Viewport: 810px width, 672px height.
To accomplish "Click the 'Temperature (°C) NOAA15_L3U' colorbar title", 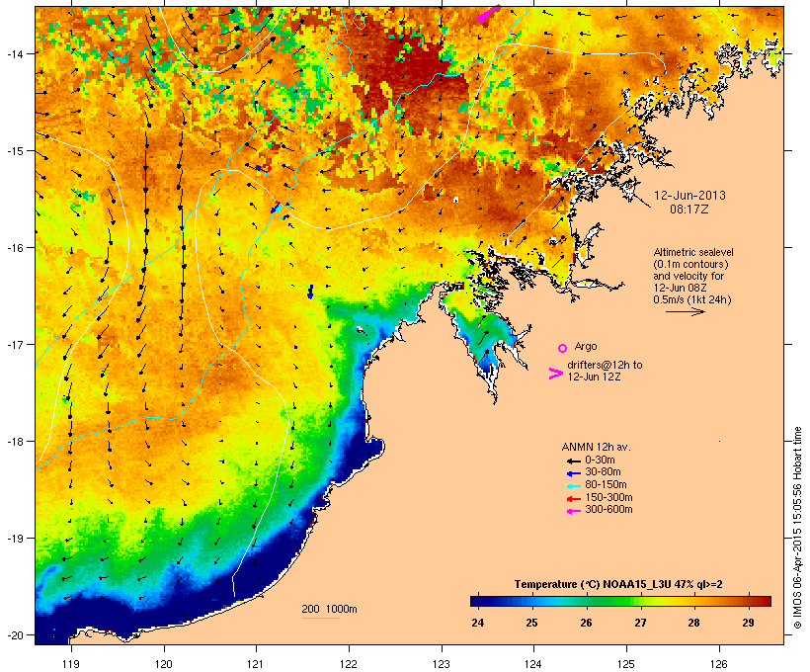I will pyautogui.click(x=593, y=584).
